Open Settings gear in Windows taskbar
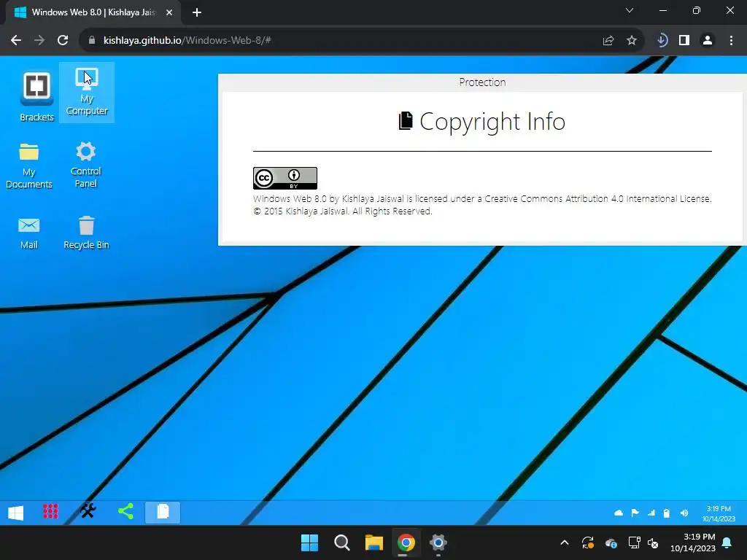Image resolution: width=747 pixels, height=560 pixels. pos(438,542)
